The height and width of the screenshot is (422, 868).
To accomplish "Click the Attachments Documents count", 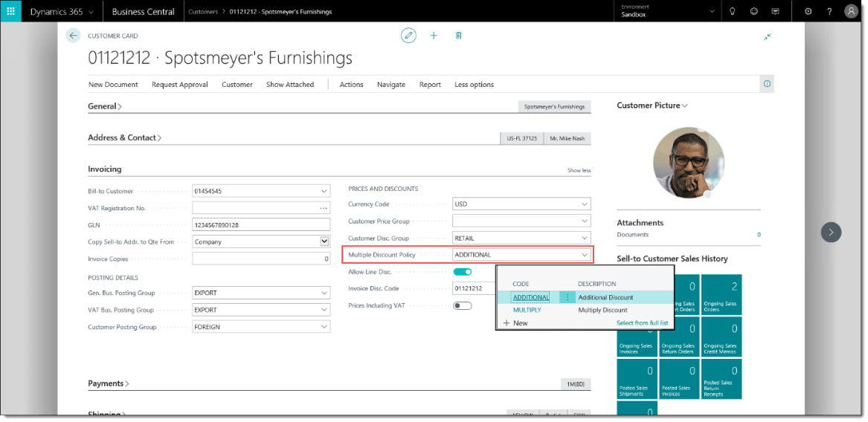I will [759, 235].
